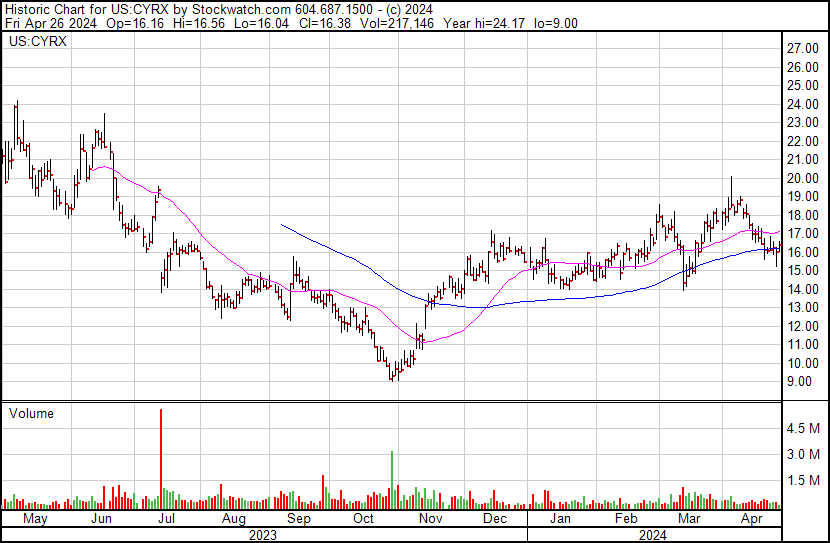Click the Nov month label on the time axis
830x543 pixels.
click(430, 519)
